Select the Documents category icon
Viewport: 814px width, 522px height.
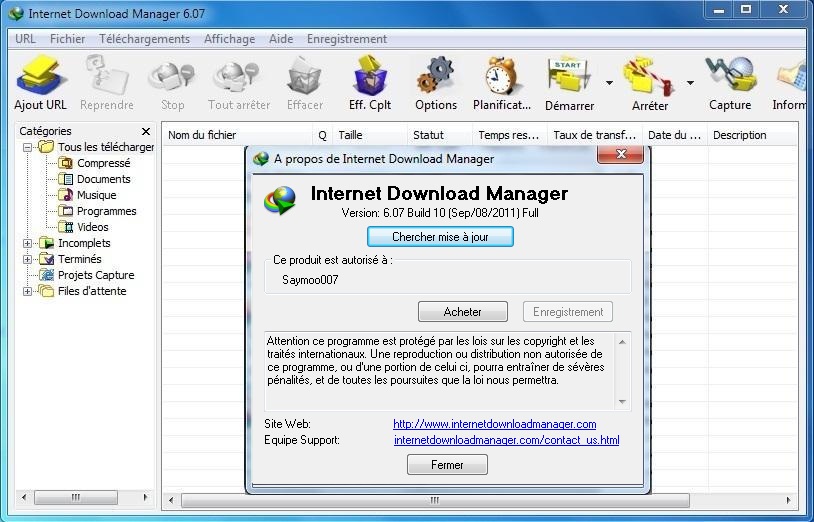tap(66, 179)
